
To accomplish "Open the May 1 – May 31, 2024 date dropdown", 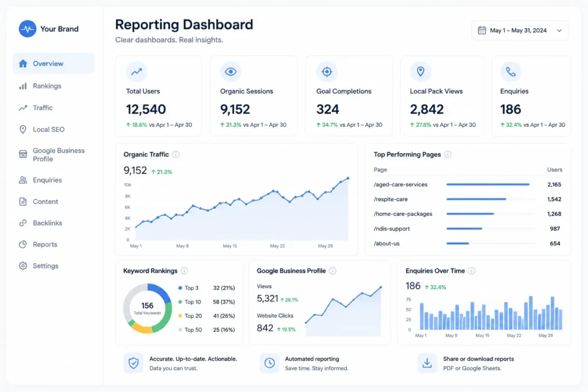I will pyautogui.click(x=520, y=30).
